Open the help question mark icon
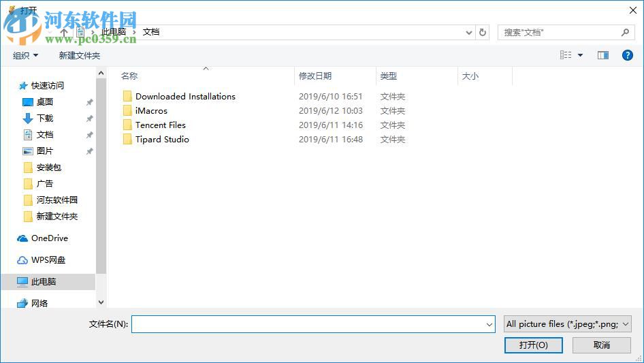 [627, 55]
